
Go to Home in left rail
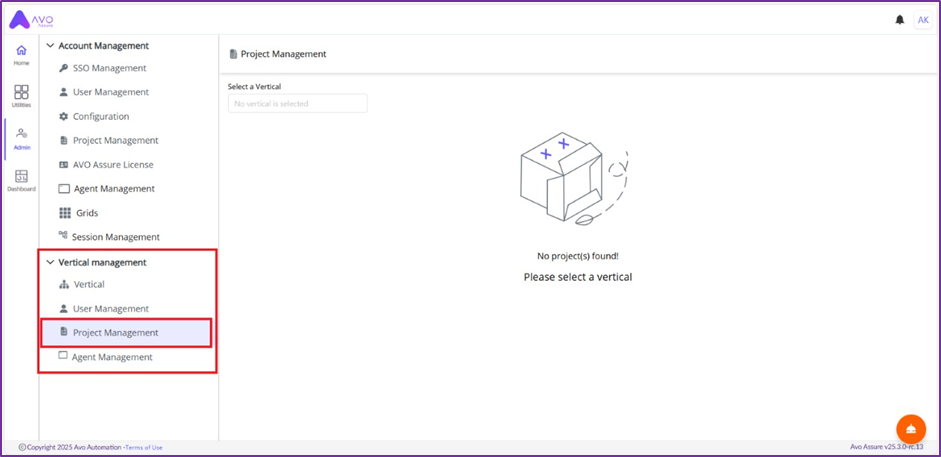pos(21,55)
